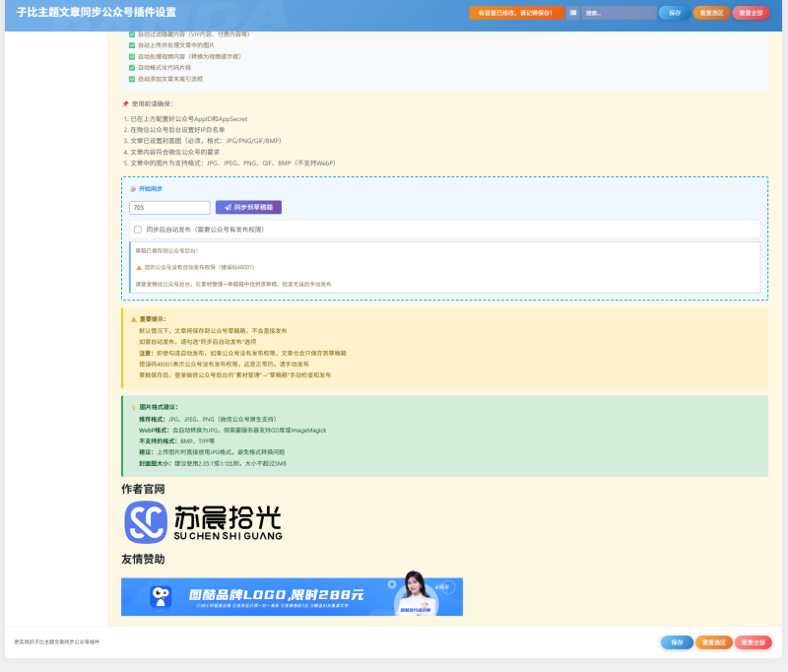Click the warning icon in the 重要提示 section
Viewport: 788px width, 672px height.
coord(135,319)
